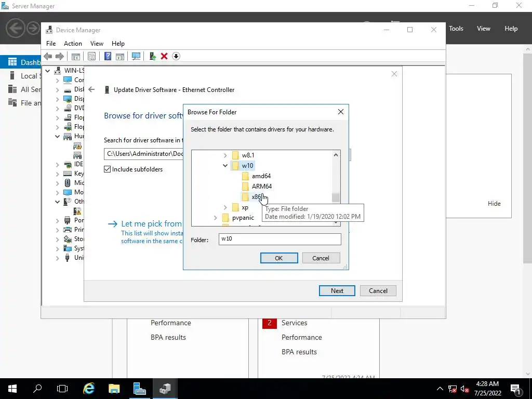Open the Action Center notification icon
Viewport: 532px width, 399px height.
pos(515,389)
